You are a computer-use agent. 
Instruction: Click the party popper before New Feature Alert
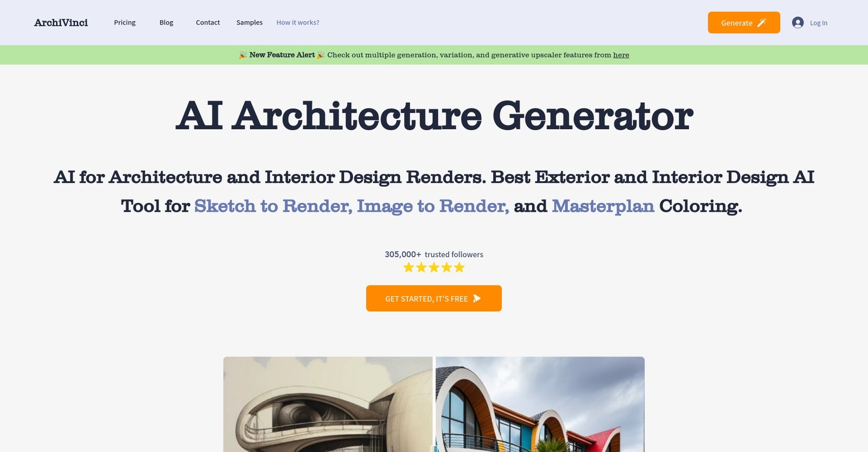242,55
